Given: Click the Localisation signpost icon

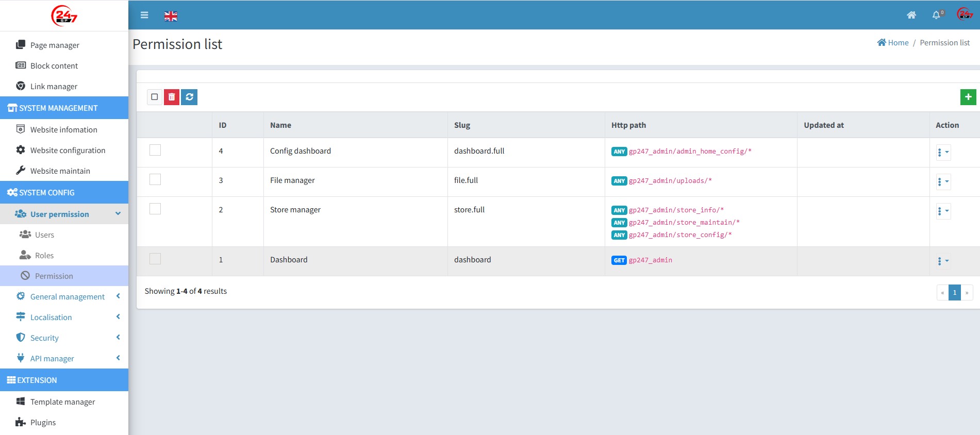Looking at the screenshot, I should pyautogui.click(x=21, y=316).
